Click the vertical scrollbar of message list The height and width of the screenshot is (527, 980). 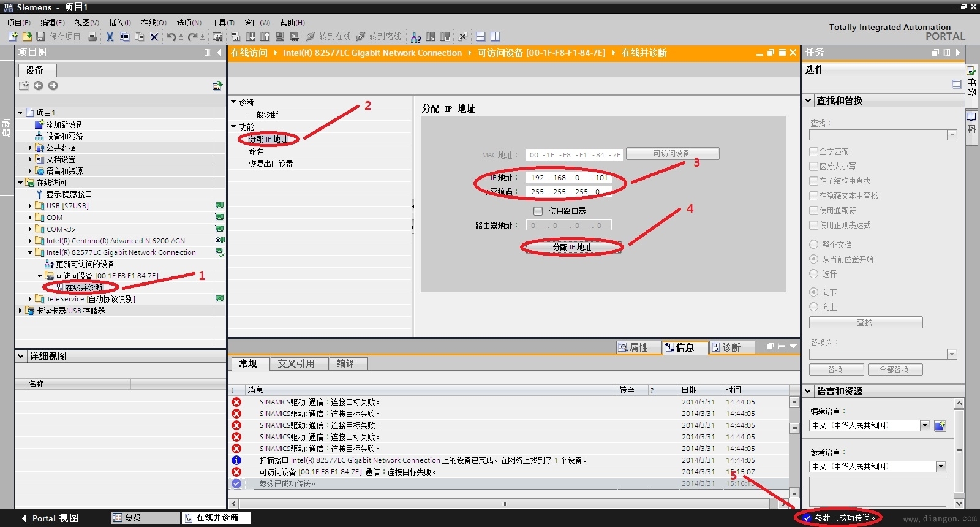tap(794, 447)
